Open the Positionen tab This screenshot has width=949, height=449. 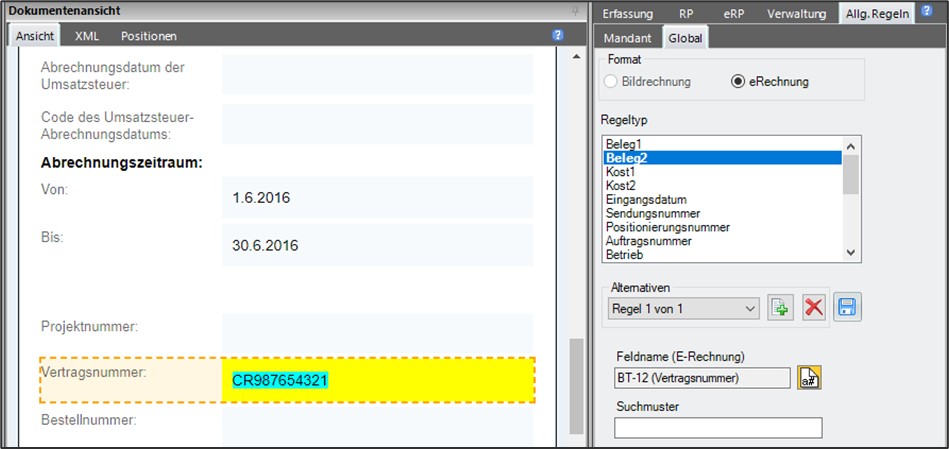149,36
